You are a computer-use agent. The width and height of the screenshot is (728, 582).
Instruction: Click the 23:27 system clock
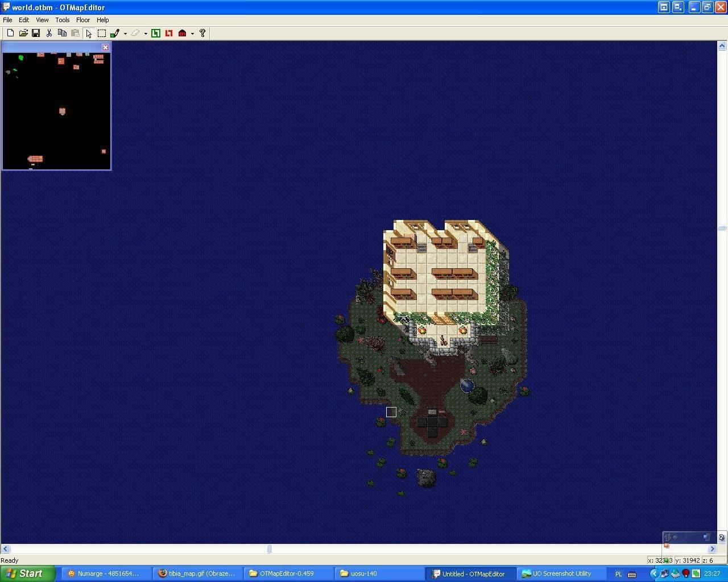pos(712,574)
